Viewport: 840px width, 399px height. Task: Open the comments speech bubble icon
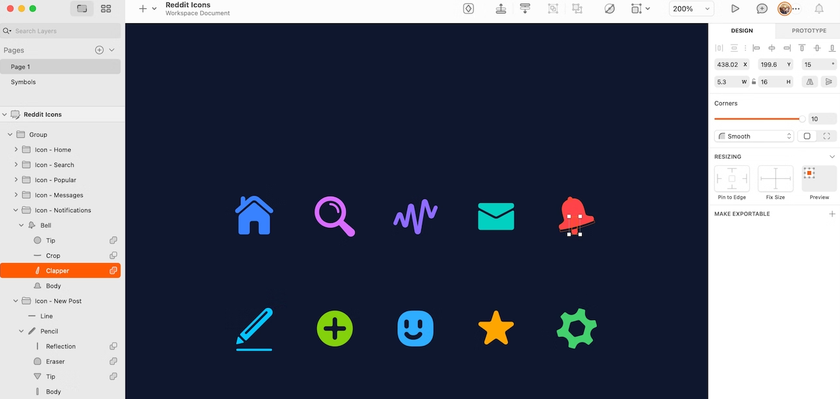(x=762, y=9)
